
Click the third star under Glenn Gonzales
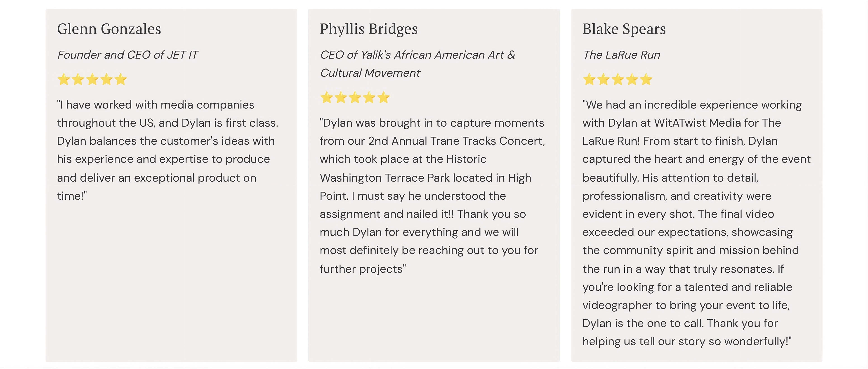coord(92,80)
